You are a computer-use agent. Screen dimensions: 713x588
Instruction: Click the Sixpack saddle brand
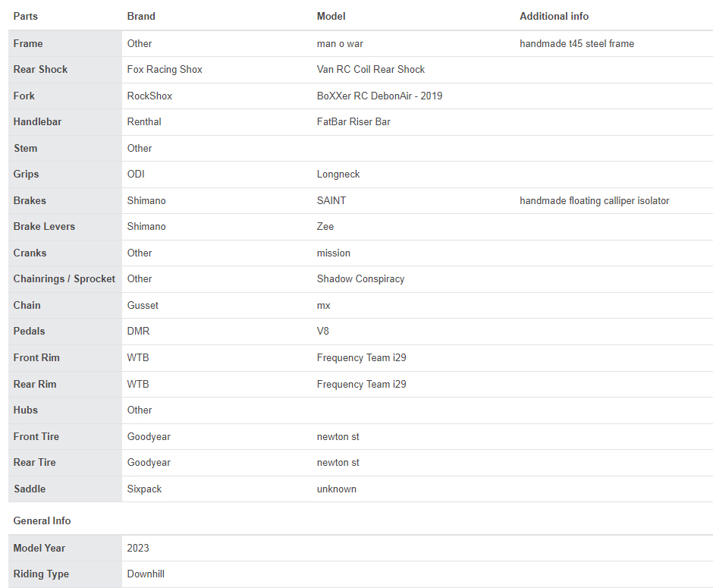click(x=144, y=489)
